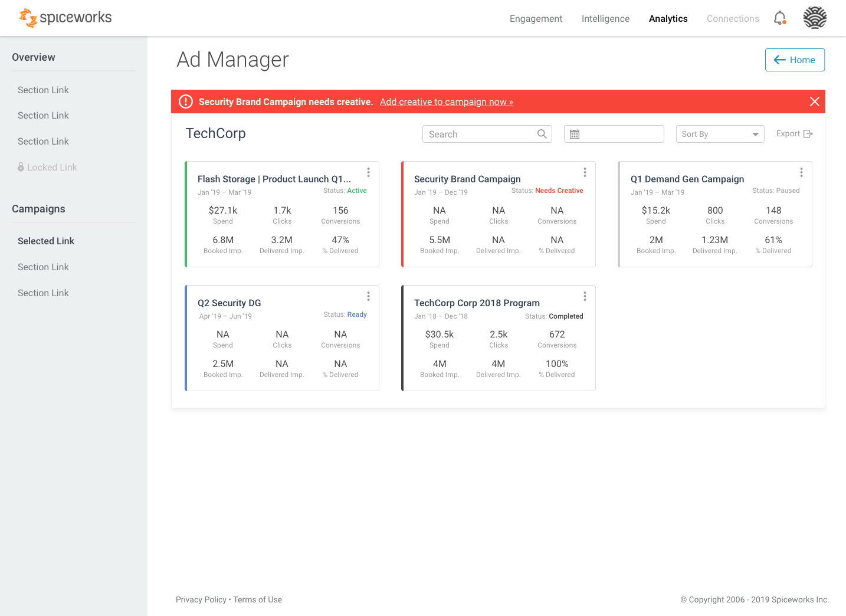
Task: Open third Section Link under Overview
Action: pos(43,142)
